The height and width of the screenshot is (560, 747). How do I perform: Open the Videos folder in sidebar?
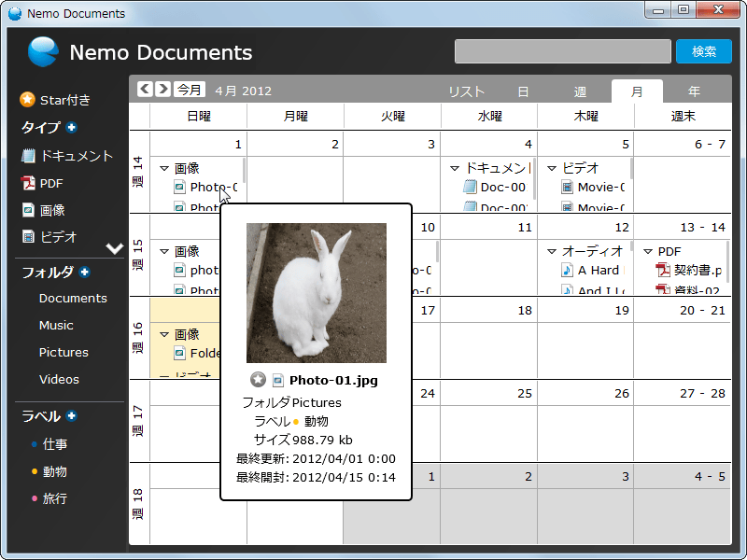click(59, 380)
